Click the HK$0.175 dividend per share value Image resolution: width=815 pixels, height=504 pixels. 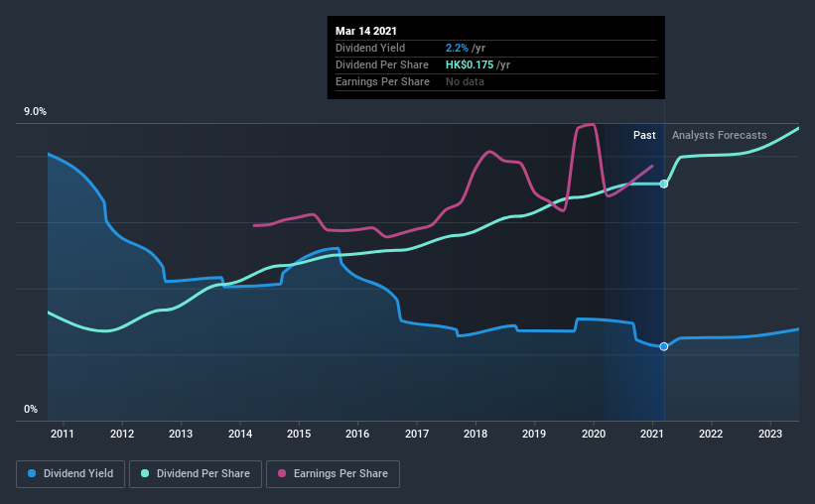pos(470,64)
